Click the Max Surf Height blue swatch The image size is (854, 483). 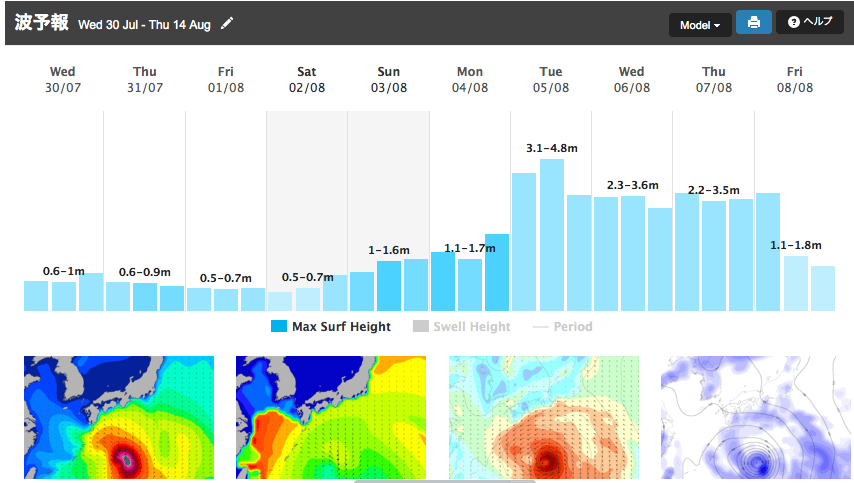[x=279, y=327]
